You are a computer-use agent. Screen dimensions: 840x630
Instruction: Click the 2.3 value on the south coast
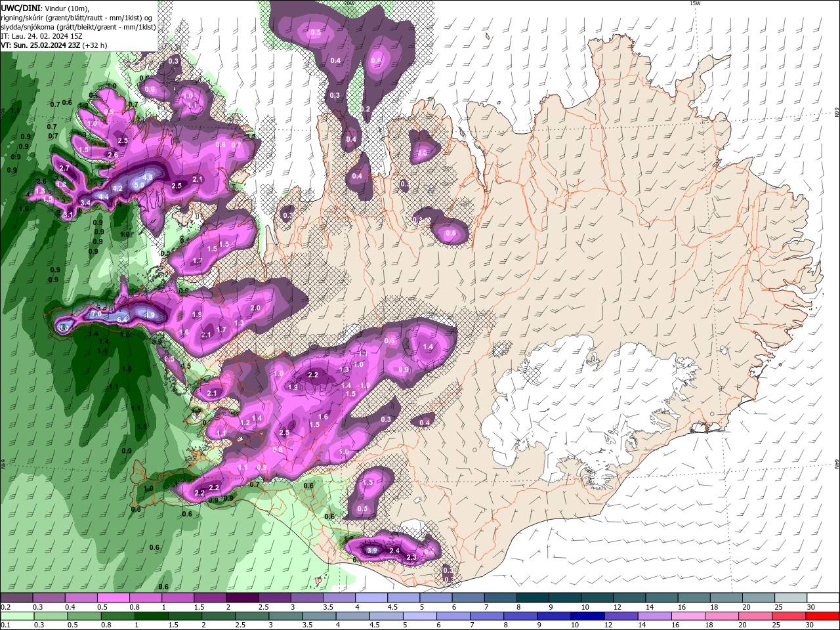pos(412,557)
